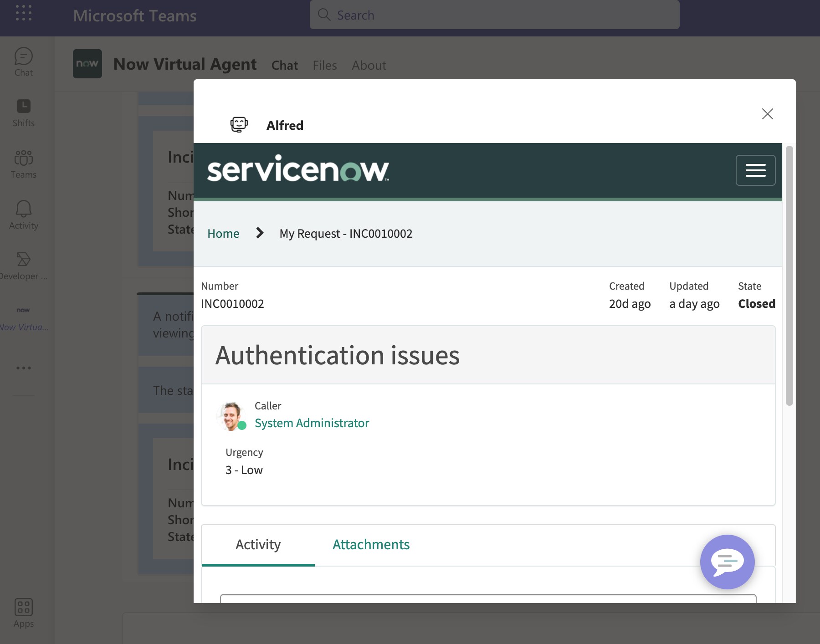Click the ServiceNow logo
The width and height of the screenshot is (820, 644).
point(298,169)
